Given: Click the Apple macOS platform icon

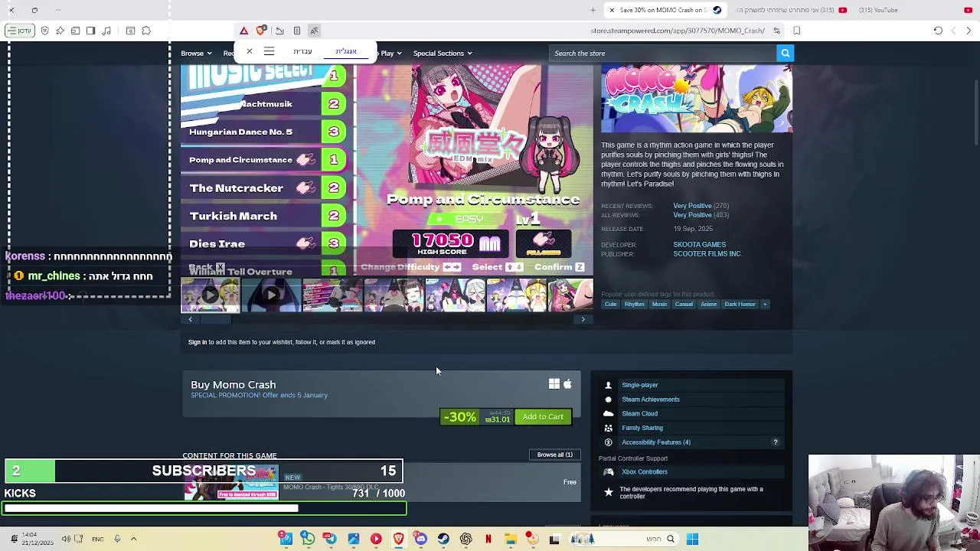Looking at the screenshot, I should (x=567, y=384).
